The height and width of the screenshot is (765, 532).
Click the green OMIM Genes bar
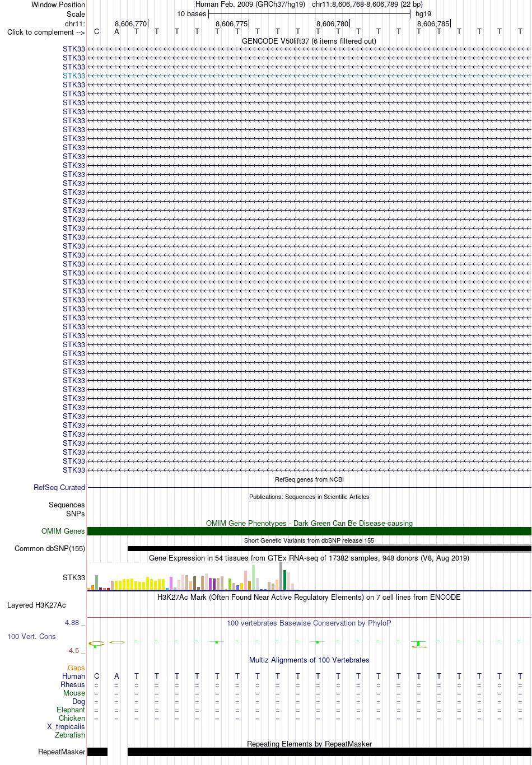(309, 531)
